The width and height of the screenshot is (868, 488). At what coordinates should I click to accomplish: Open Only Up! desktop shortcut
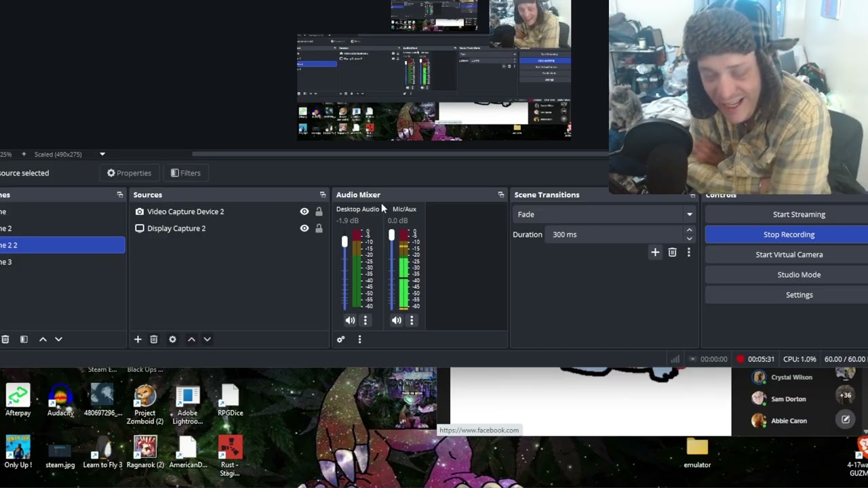click(x=18, y=452)
